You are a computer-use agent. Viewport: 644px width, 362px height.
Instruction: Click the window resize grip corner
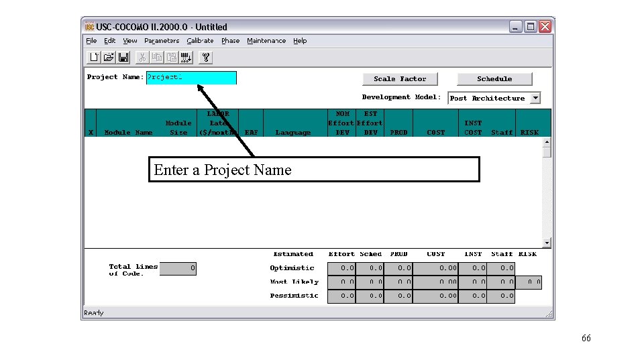click(549, 314)
